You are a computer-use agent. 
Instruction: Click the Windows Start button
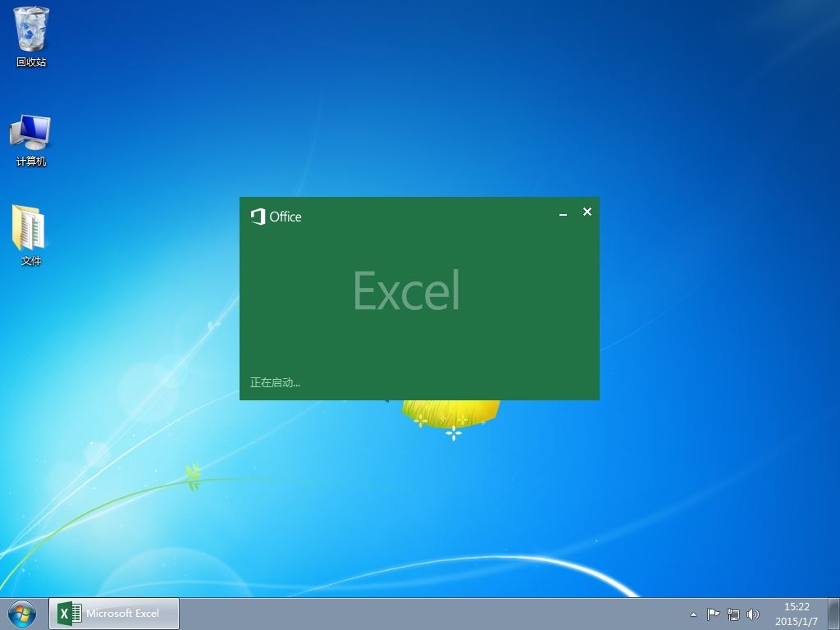(x=22, y=614)
